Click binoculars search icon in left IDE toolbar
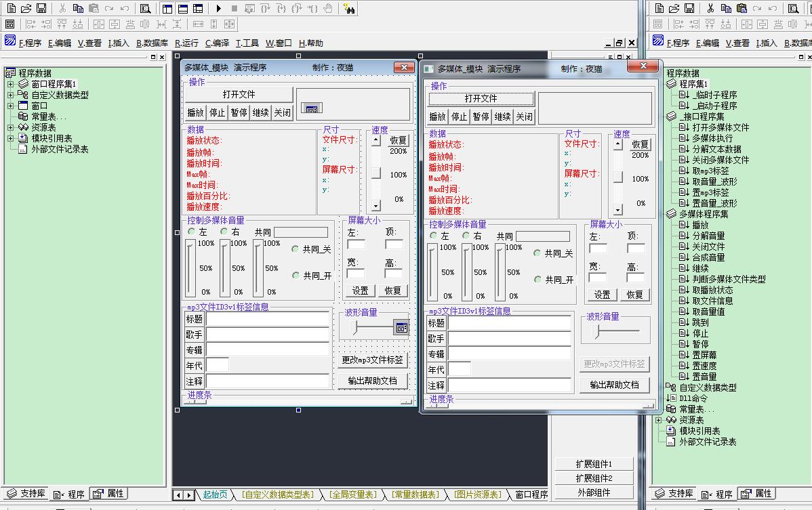The height and width of the screenshot is (510, 812). (350, 8)
